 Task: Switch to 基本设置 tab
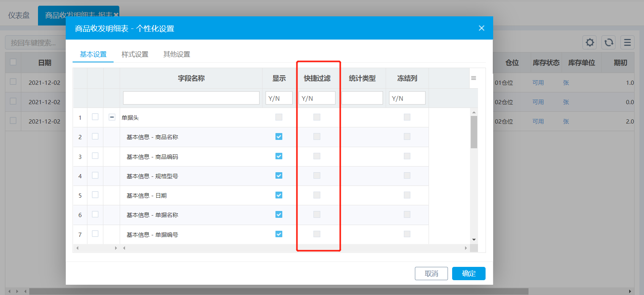[x=93, y=54]
